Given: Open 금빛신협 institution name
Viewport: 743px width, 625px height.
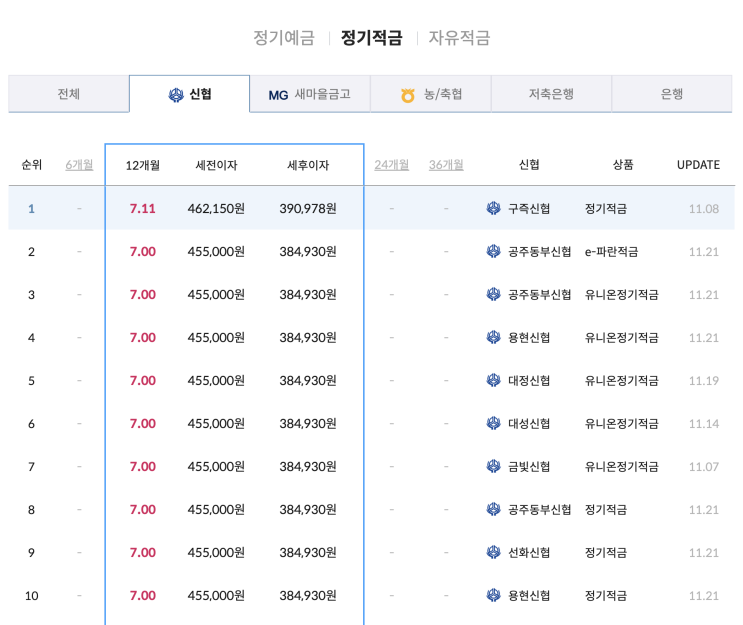Looking at the screenshot, I should coord(529,467).
